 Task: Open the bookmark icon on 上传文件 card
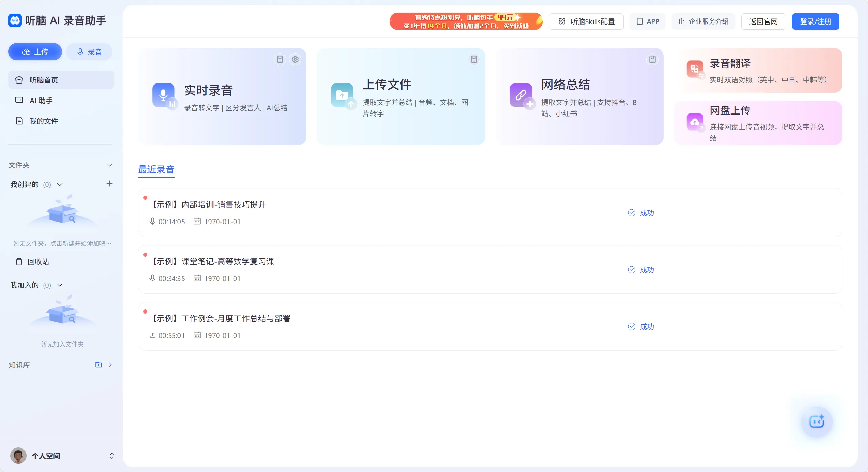coord(474,59)
